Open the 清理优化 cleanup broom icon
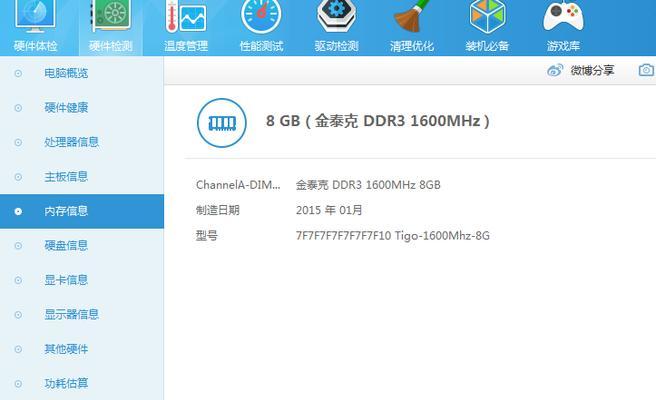Screen dimensions: 656x400 point(412,16)
